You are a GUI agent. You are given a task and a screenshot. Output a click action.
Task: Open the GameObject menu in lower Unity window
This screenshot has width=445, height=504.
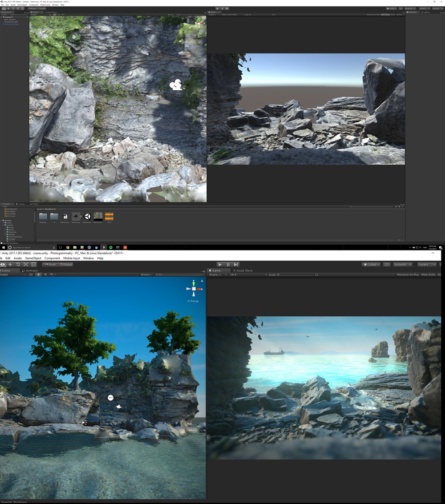(33, 258)
